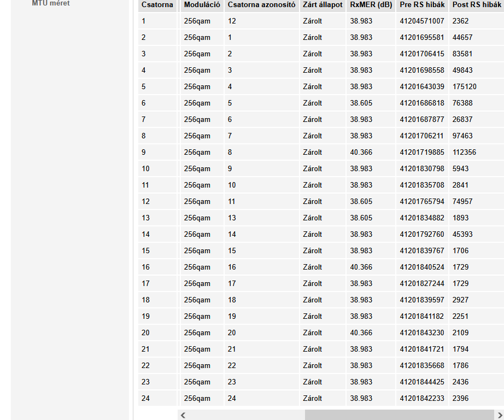Select Post RS value 2251
The width and height of the screenshot is (504, 420).
(460, 316)
